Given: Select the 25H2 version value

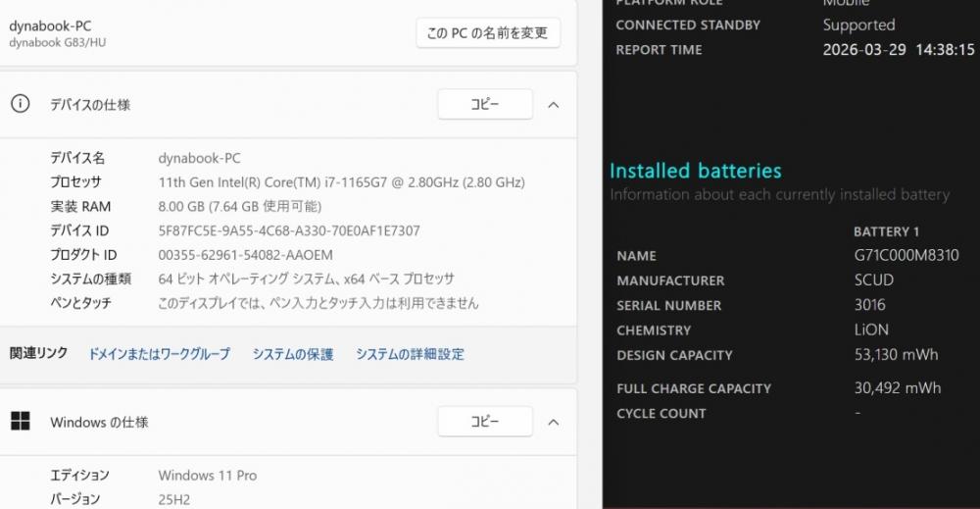Looking at the screenshot, I should pos(173,499).
